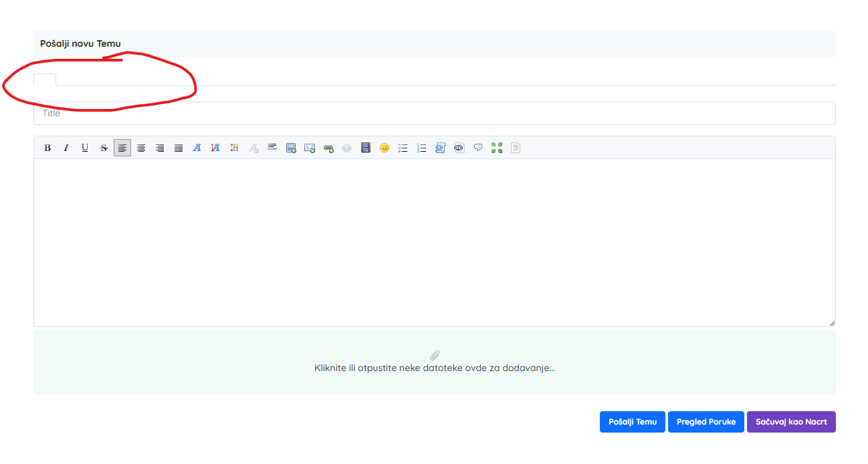Apply strikethrough formatting

104,148
